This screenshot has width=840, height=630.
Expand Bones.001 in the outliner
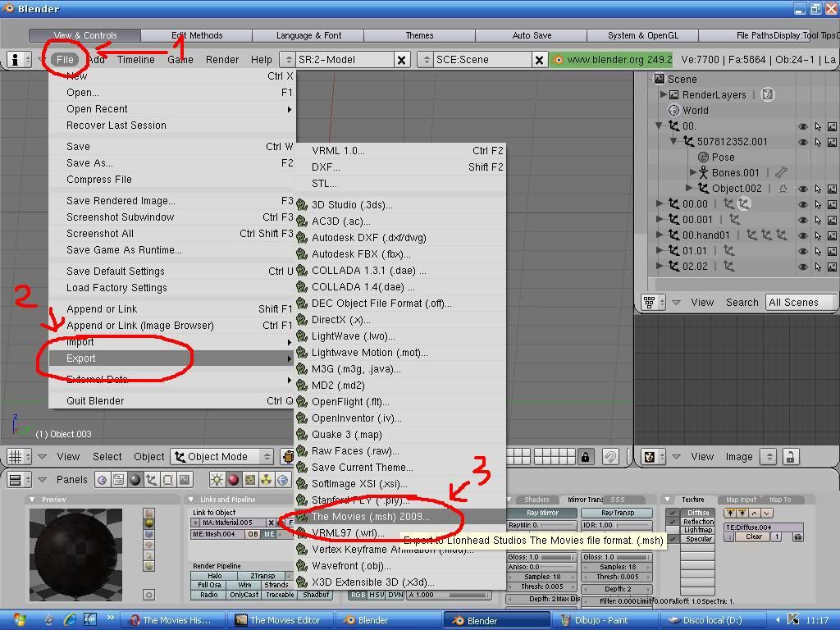pyautogui.click(x=692, y=172)
